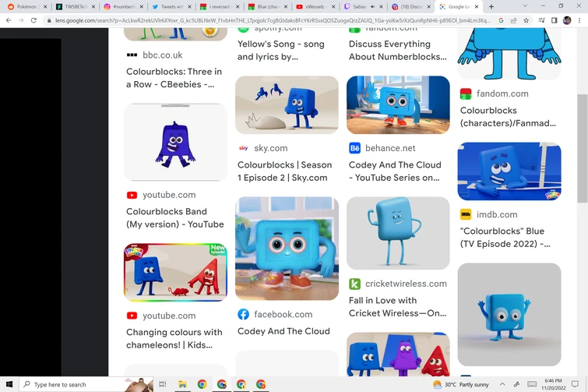Click the taskbar search box
The height and width of the screenshot is (392, 588).
(86, 384)
